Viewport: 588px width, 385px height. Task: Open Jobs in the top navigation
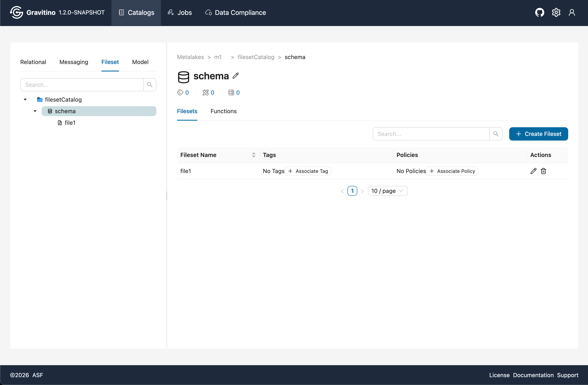coord(180,12)
